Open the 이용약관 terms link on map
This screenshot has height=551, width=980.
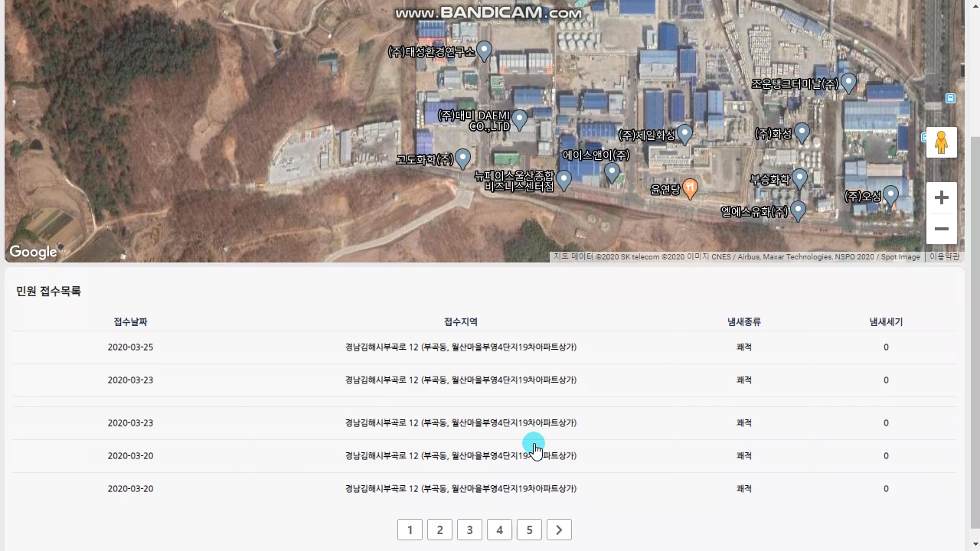[944, 257]
